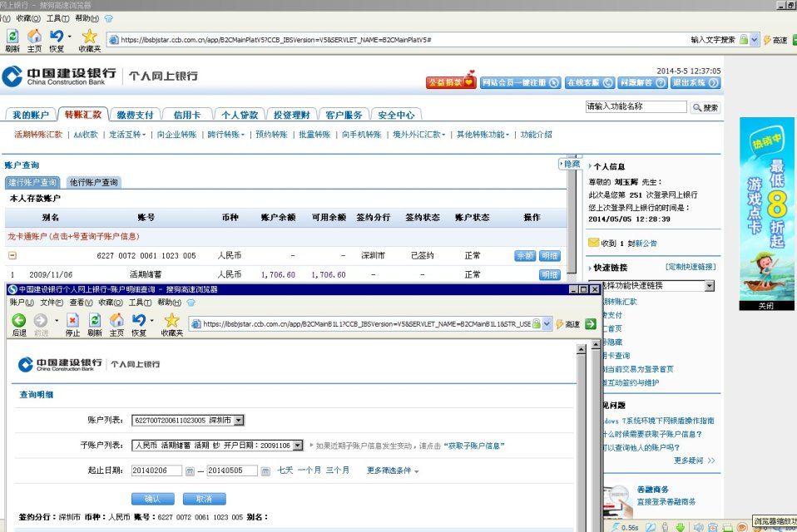Click the popup's stop (停止) icon
This screenshot has height=532, width=797.
point(72,321)
